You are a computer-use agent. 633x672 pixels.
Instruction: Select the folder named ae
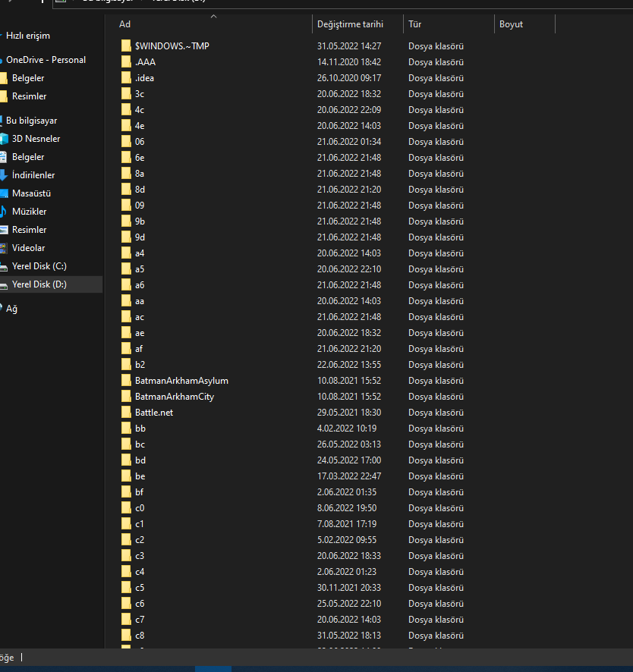point(140,332)
